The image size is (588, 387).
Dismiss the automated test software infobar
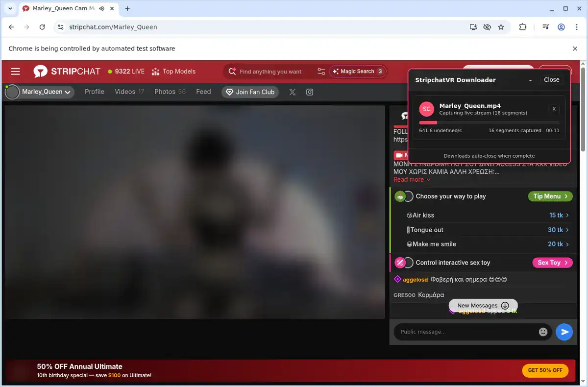pyautogui.click(x=575, y=48)
